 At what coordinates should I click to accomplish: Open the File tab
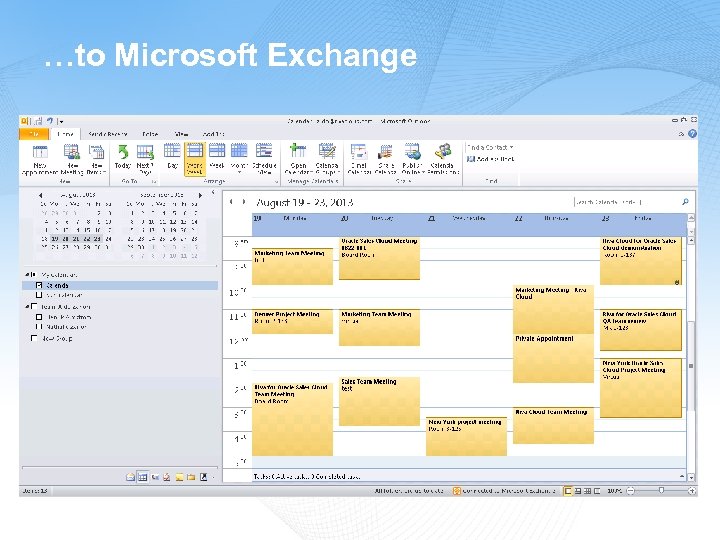pyautogui.click(x=34, y=134)
